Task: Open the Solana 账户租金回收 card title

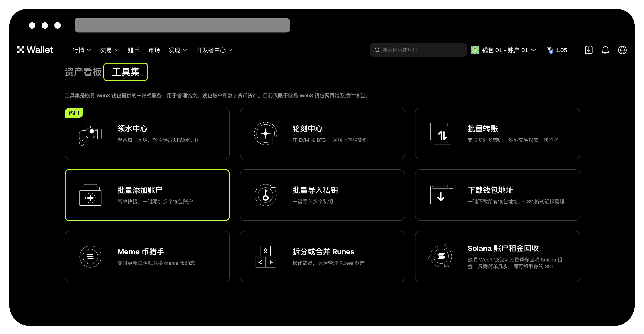Action: coord(503,248)
